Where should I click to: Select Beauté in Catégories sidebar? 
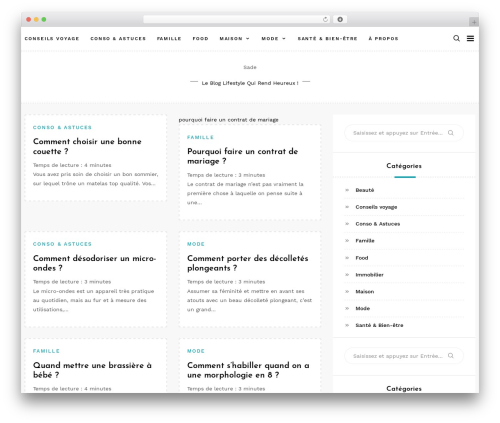coord(365,190)
